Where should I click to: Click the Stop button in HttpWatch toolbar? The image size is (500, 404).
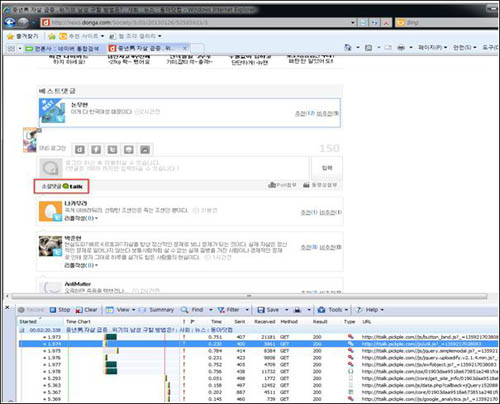pos(60,310)
